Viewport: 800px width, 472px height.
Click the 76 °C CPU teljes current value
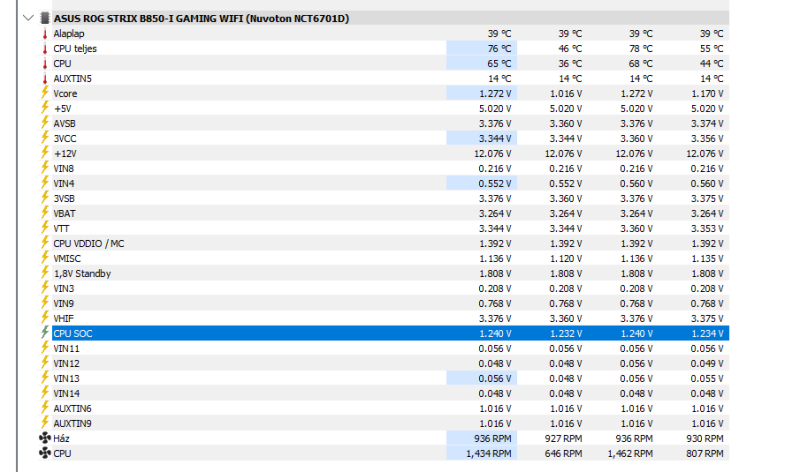(x=499, y=48)
